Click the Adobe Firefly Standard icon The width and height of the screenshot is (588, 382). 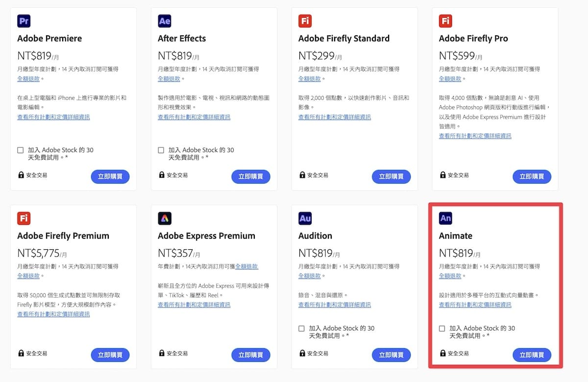tap(305, 21)
